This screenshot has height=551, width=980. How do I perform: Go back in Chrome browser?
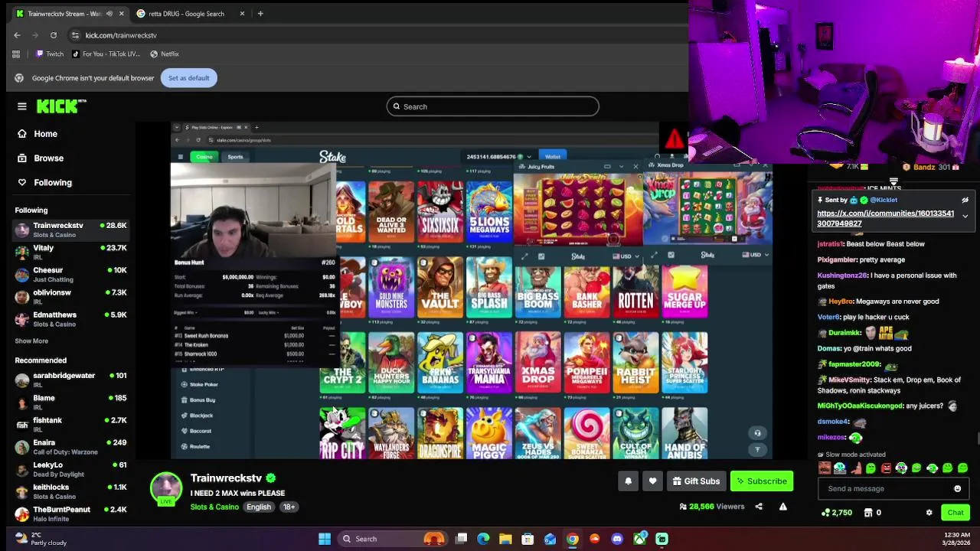(17, 35)
